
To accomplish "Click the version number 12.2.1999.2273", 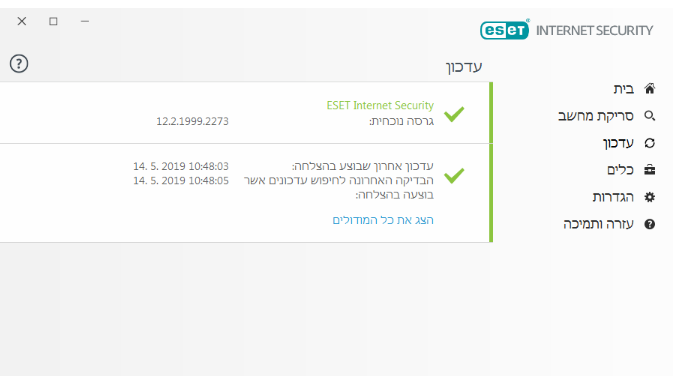I will [x=192, y=121].
